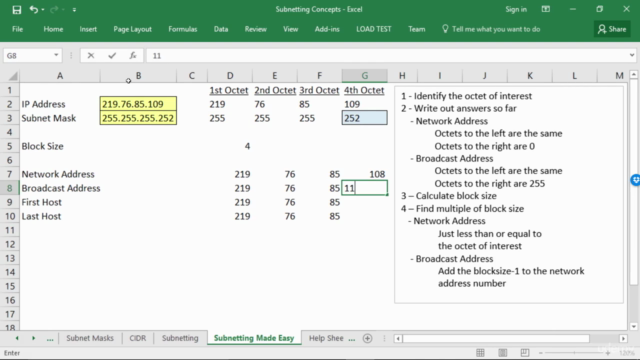Screen dimensions: 640x360
Task: Switch to Page Break Preview icon
Action: coord(524,353)
